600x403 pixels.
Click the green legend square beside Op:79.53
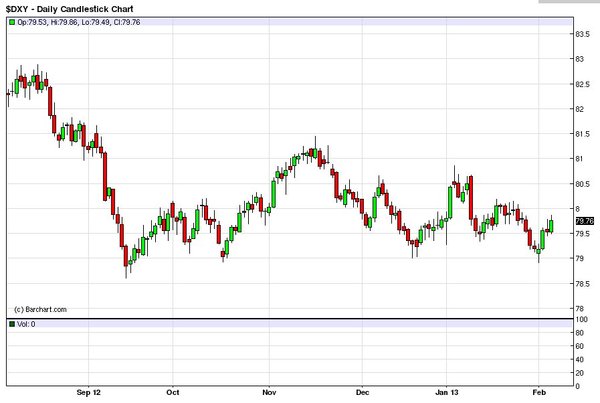11,20
